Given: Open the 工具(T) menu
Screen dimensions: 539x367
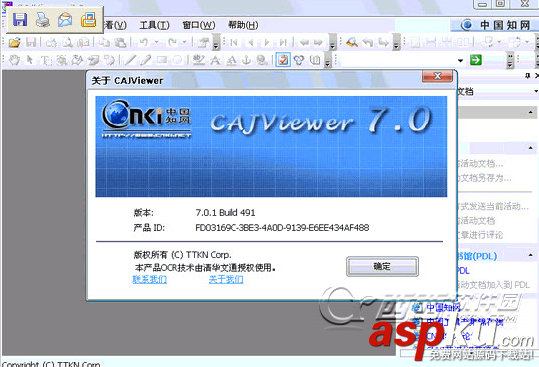Looking at the screenshot, I should coord(154,25).
